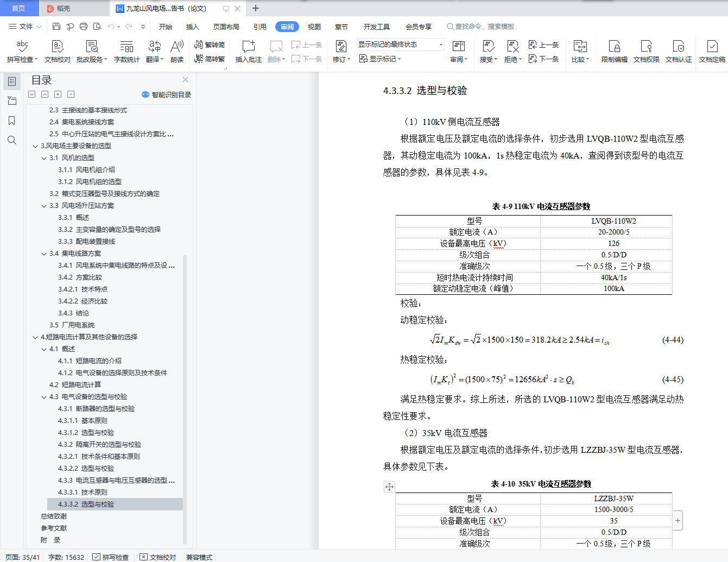The image size is (728, 562).
Task: Convert text with 简转繁
Action: pos(210,59)
